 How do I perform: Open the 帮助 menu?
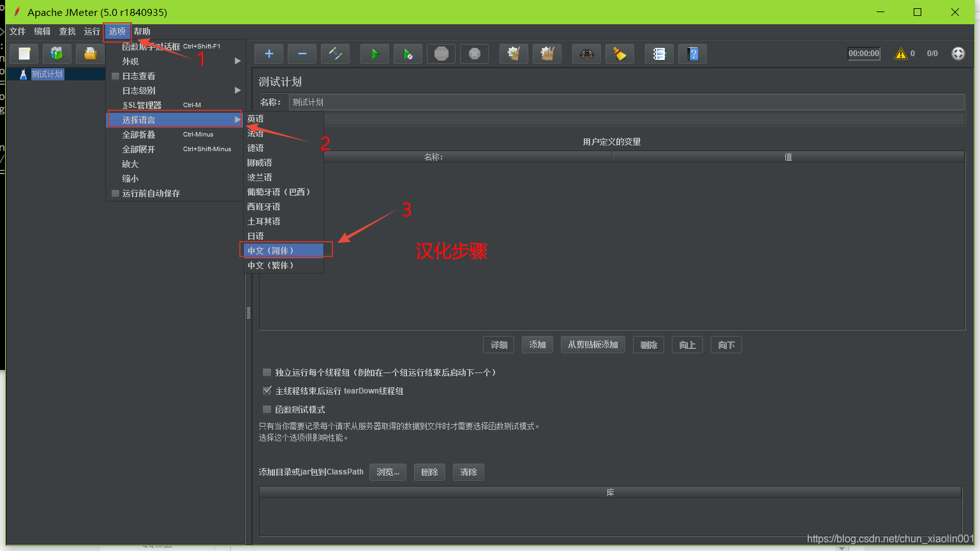point(142,31)
